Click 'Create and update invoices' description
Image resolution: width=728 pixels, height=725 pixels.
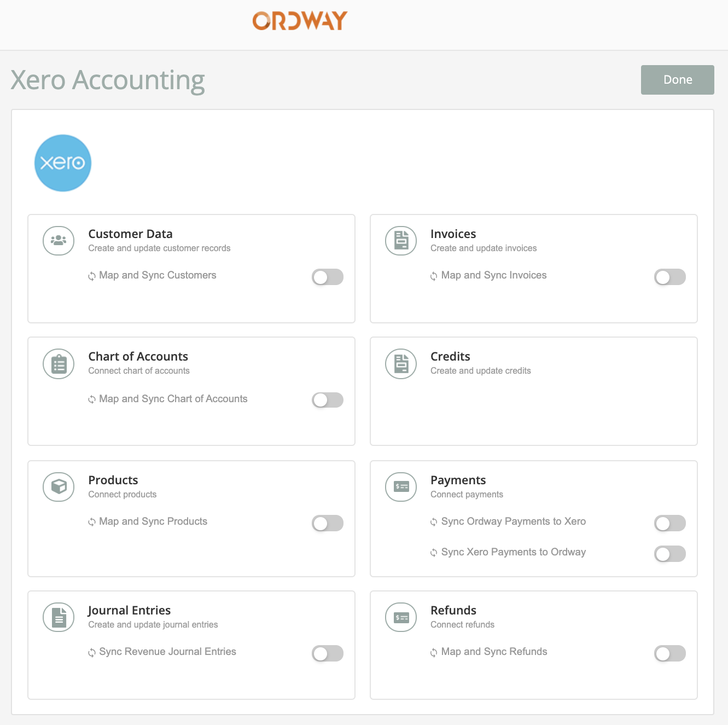(x=484, y=248)
